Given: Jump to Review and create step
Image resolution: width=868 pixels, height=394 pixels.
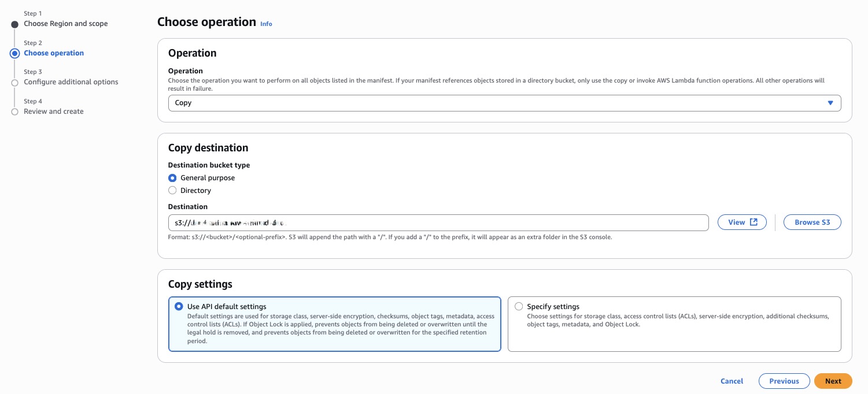Looking at the screenshot, I should click(53, 111).
